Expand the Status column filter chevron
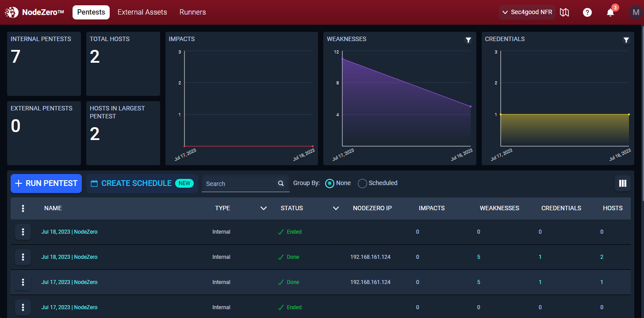644x318 pixels. 336,208
